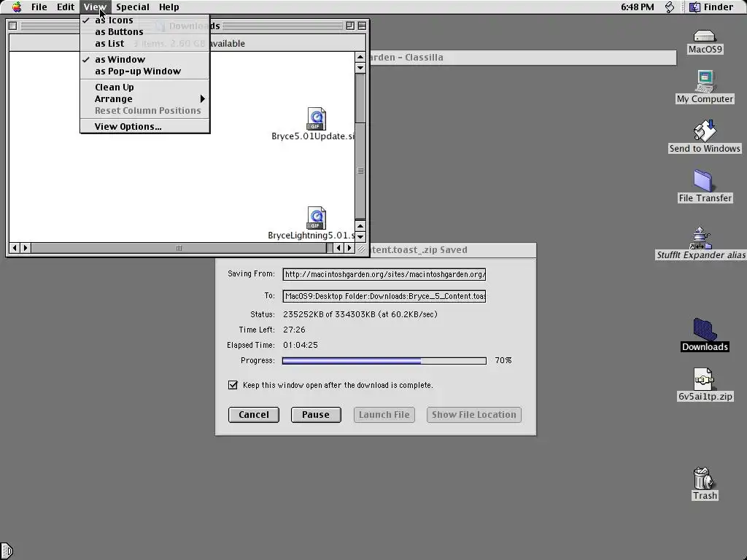The image size is (747, 560).
Task: Open the Apple menu icon
Action: coord(17,7)
